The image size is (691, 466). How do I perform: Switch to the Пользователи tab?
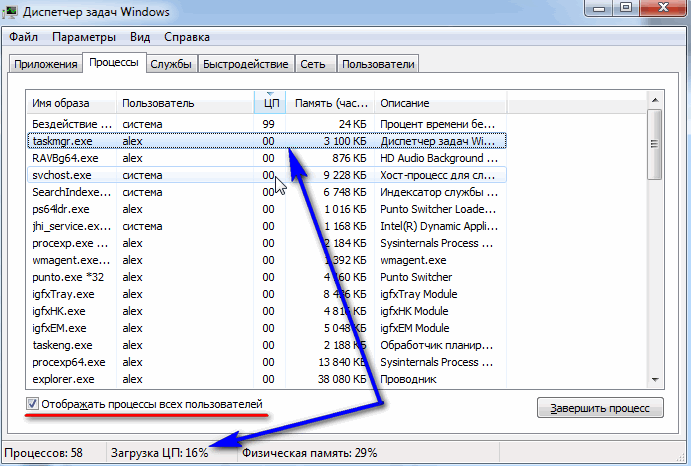377,64
